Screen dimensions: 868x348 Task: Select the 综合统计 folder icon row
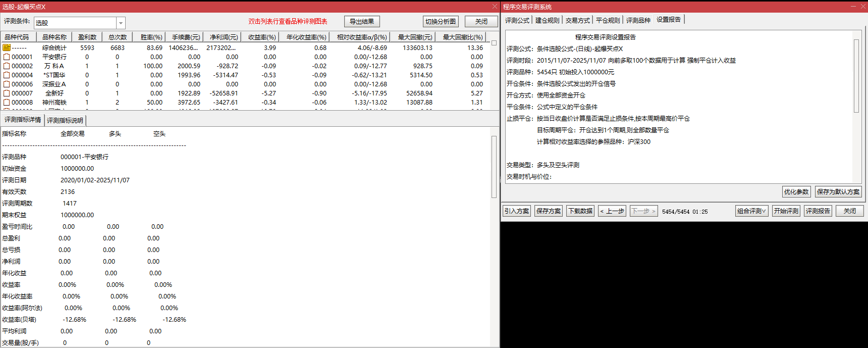click(x=7, y=47)
